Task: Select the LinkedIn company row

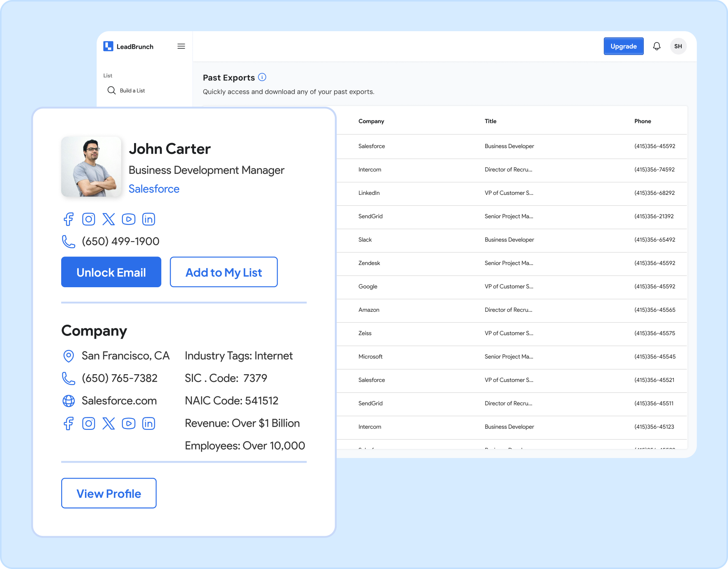Action: (x=512, y=193)
